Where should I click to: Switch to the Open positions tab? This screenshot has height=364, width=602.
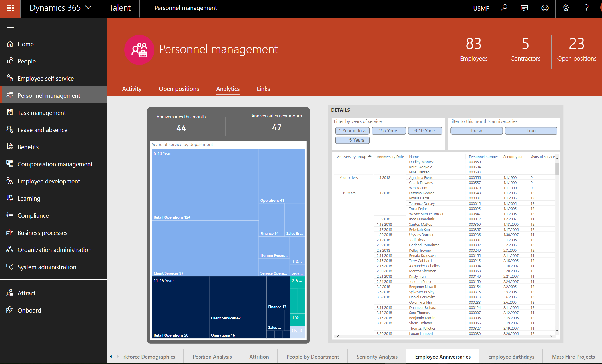coord(179,89)
